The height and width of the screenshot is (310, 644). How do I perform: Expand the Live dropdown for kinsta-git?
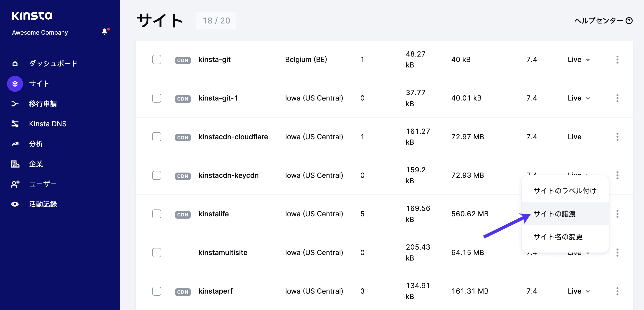[x=579, y=59]
